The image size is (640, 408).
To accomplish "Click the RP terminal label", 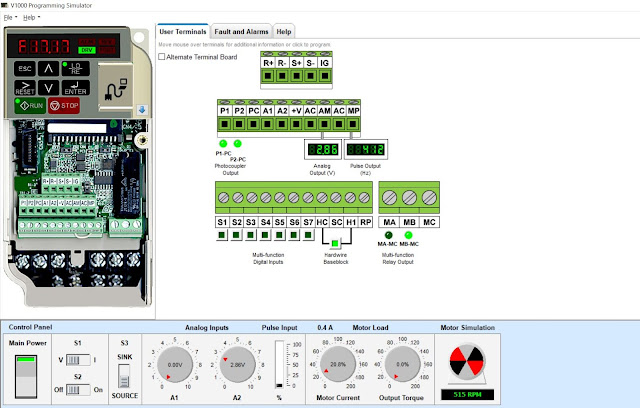I will 366,222.
